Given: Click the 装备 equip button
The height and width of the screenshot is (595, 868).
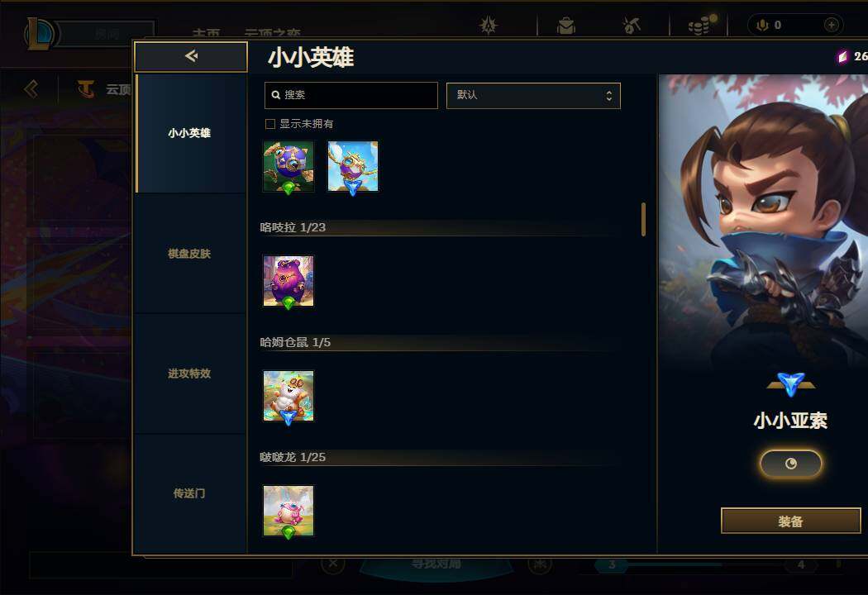Looking at the screenshot, I should [x=790, y=521].
